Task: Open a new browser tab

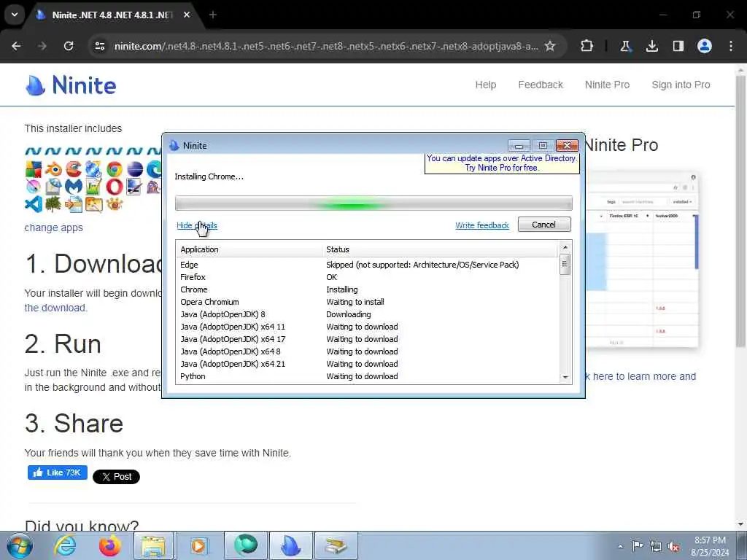Action: click(213, 15)
